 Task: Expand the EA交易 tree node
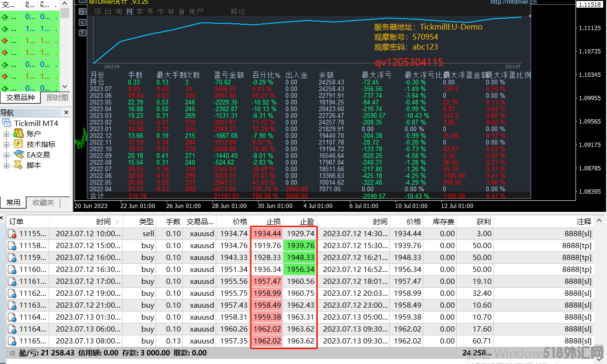[x=7, y=155]
